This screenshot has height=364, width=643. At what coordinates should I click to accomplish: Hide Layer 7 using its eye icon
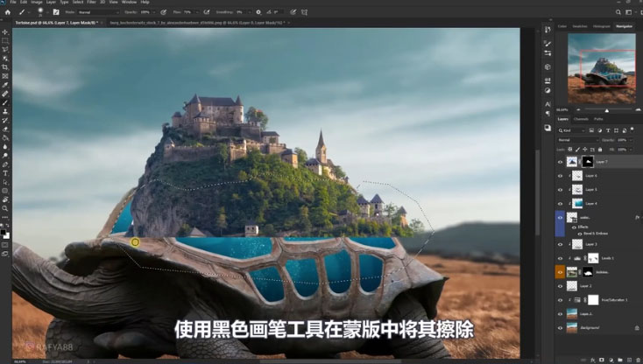561,162
